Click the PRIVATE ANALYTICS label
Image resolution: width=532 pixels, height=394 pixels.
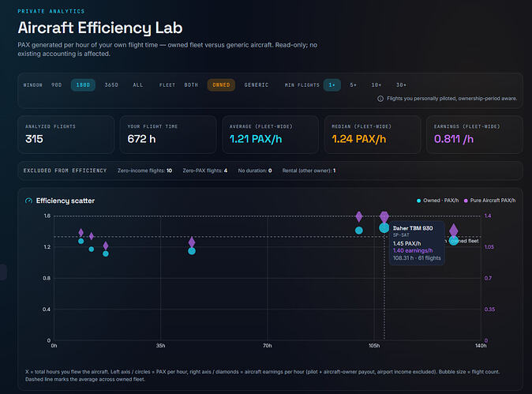click(51, 11)
